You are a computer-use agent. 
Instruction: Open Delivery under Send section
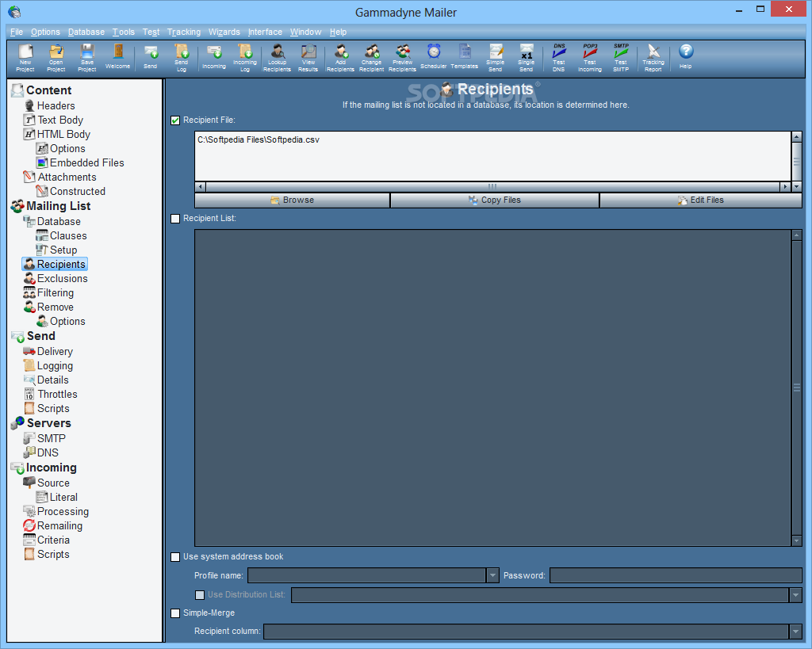pos(55,351)
